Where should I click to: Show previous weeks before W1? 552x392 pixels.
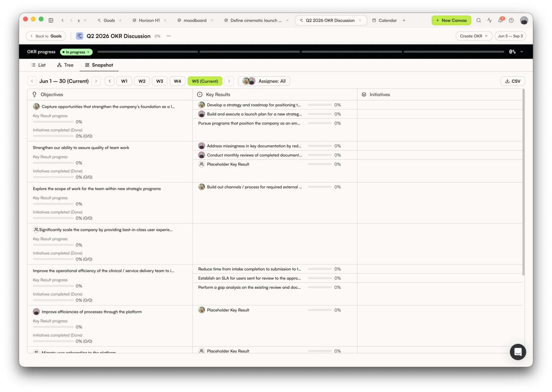pos(110,81)
